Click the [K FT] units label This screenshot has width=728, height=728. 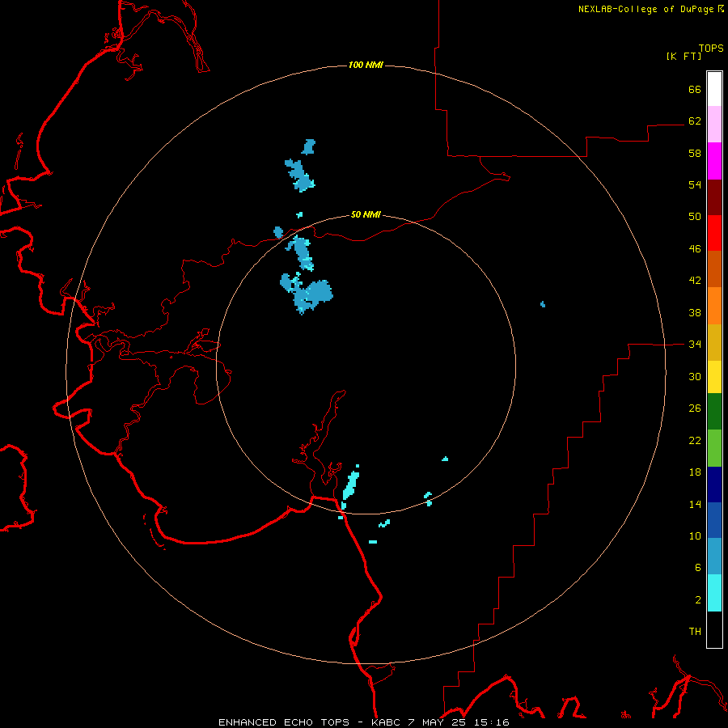point(684,56)
